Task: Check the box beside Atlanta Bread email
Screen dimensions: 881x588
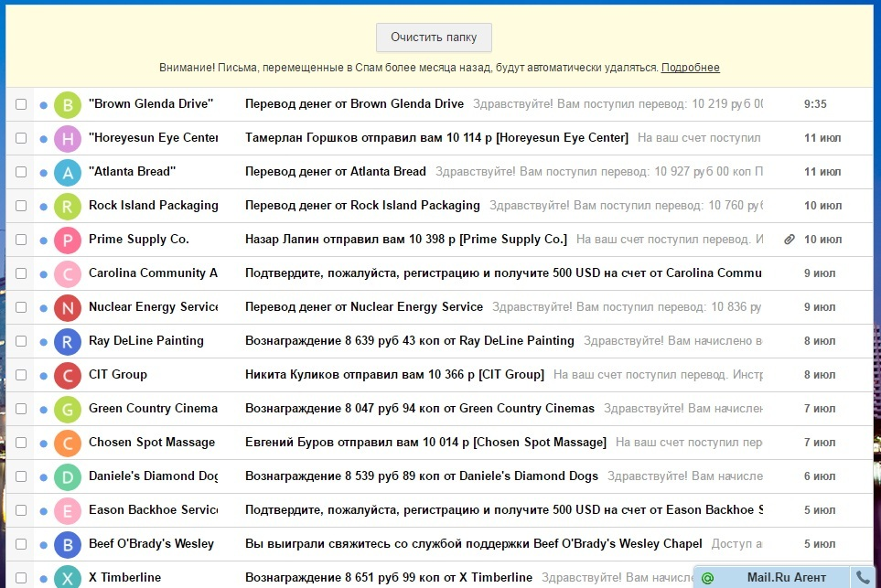Action: (x=21, y=172)
